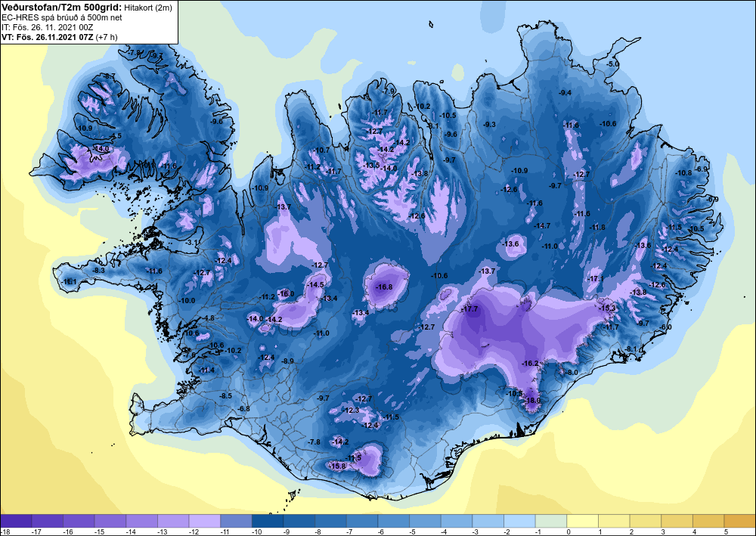Click the -16.0 temperature value
The width and height of the screenshot is (756, 536).
point(286,293)
